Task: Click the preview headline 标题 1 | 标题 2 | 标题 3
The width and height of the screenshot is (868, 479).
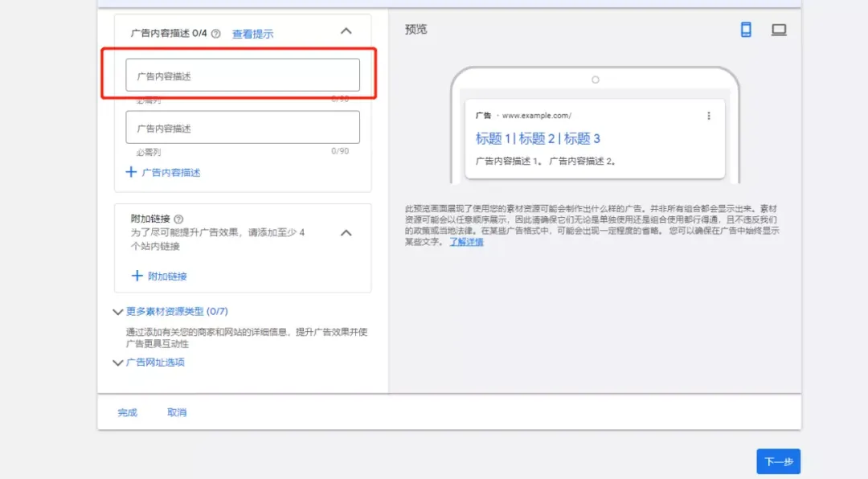Action: (x=538, y=138)
